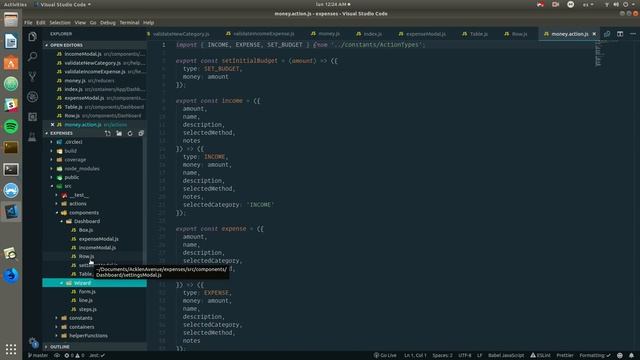Show Applications grid in dock
The height and width of the screenshot is (360, 640).
11,349
